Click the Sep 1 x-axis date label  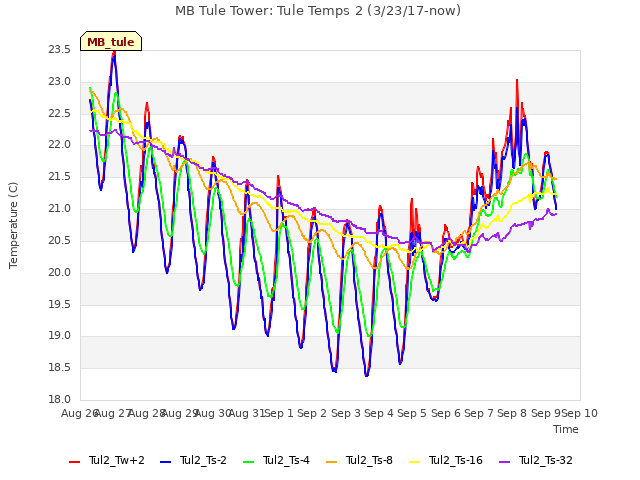(279, 413)
